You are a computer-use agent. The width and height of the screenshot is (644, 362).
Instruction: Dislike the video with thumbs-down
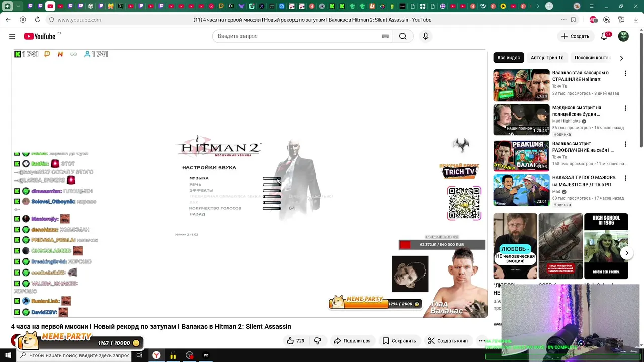point(317,341)
